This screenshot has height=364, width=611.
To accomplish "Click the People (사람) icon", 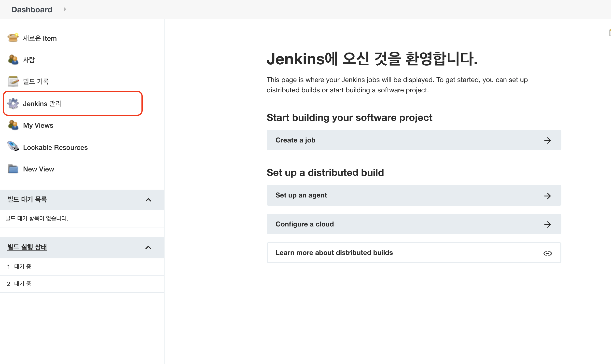I will click(x=13, y=59).
